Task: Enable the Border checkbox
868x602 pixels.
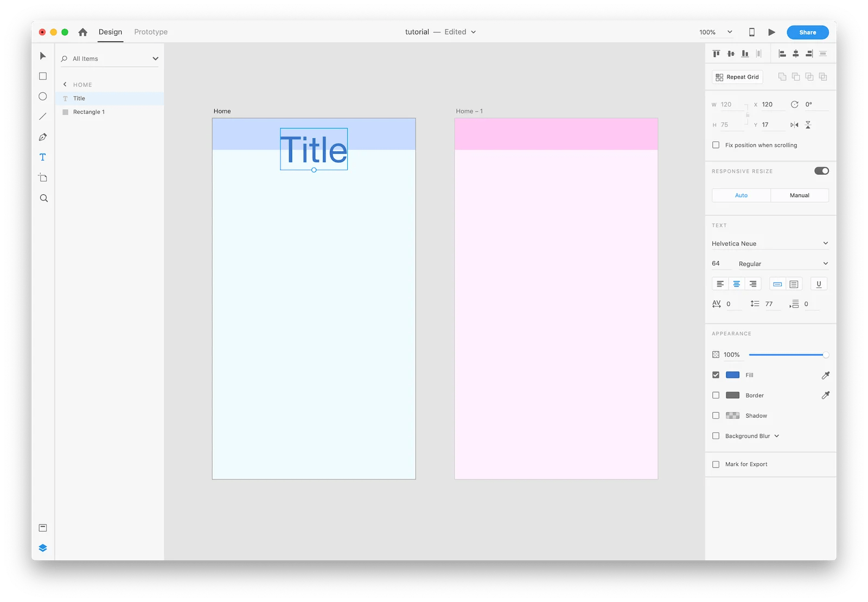Action: pyautogui.click(x=716, y=395)
